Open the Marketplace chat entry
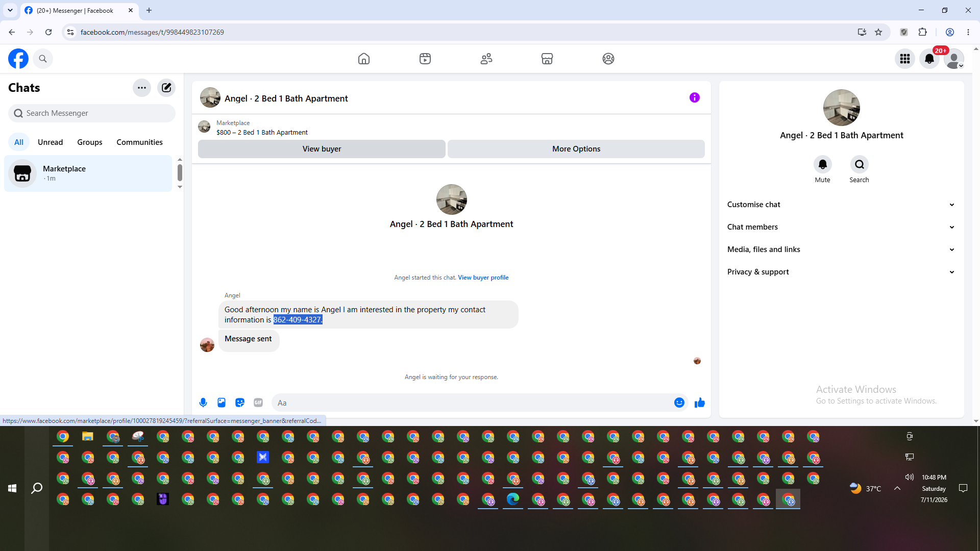Viewport: 980px width, 551px height. coord(88,173)
